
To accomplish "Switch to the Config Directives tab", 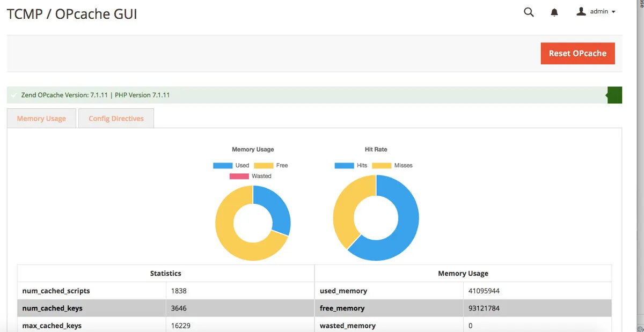I will [116, 118].
